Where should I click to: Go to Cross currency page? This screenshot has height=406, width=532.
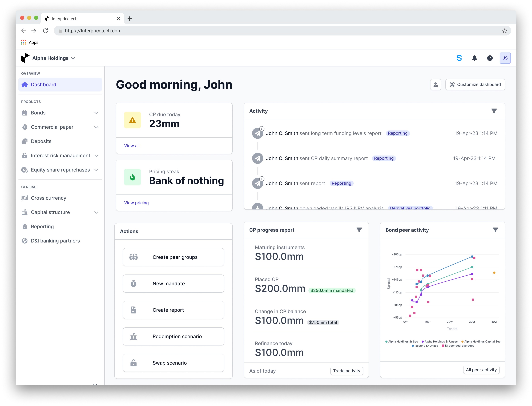(x=48, y=198)
